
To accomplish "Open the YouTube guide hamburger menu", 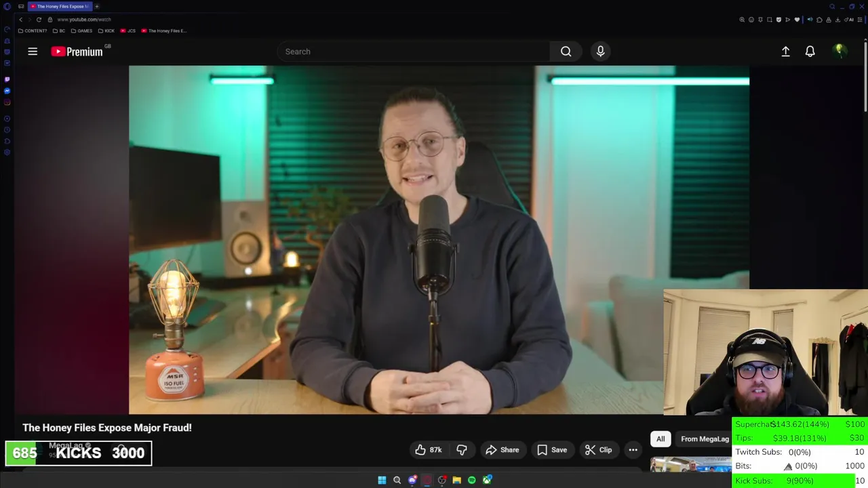I will pos(33,52).
